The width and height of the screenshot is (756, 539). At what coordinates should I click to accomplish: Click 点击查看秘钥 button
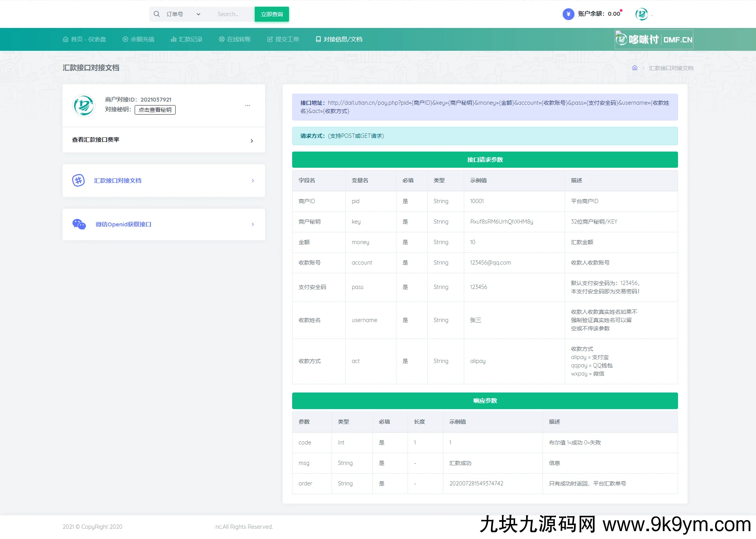(155, 110)
